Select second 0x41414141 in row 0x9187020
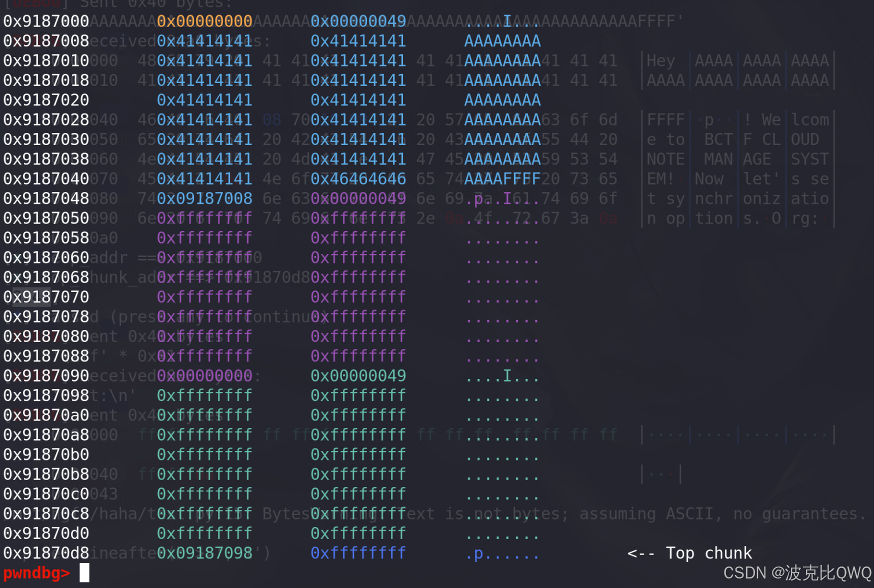874x588 pixels. tap(358, 100)
